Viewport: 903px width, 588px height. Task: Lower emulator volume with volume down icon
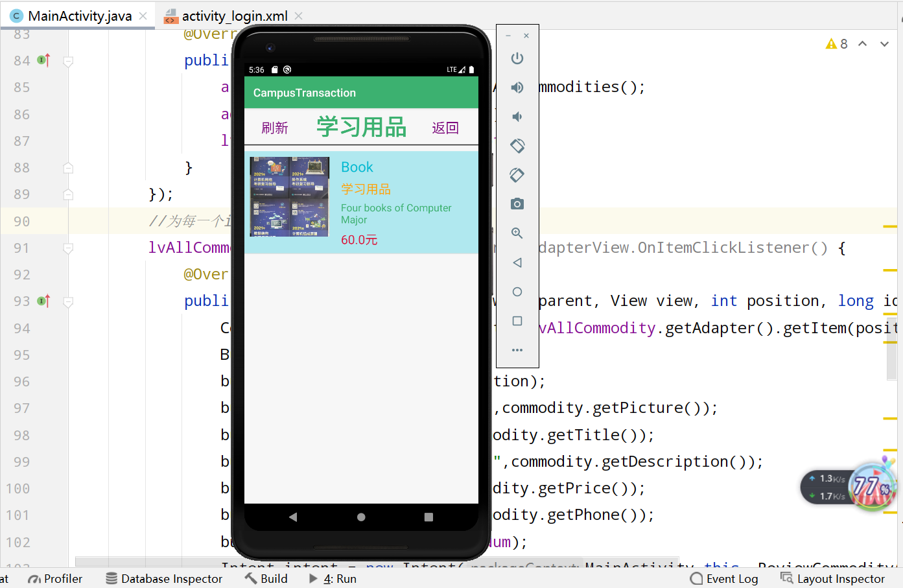click(x=517, y=117)
